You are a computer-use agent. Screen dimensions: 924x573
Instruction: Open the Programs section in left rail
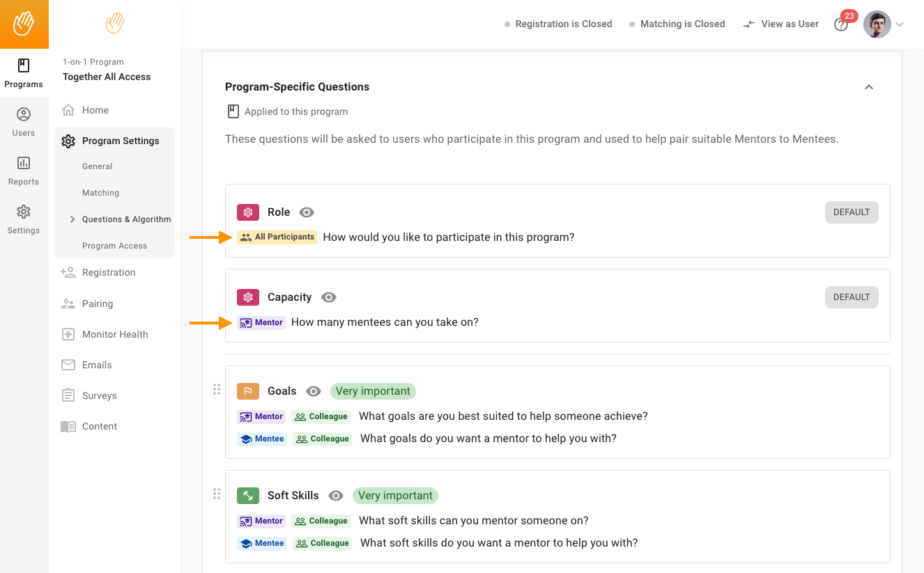click(x=24, y=73)
